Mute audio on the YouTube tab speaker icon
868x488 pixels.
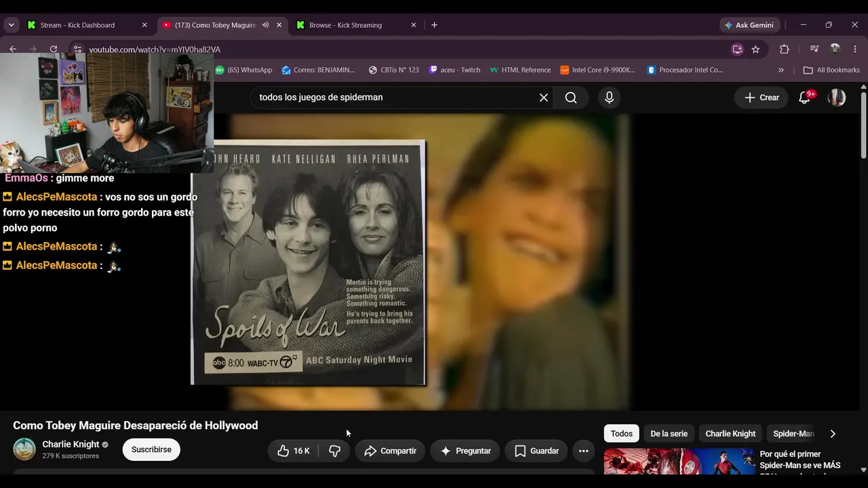[266, 25]
